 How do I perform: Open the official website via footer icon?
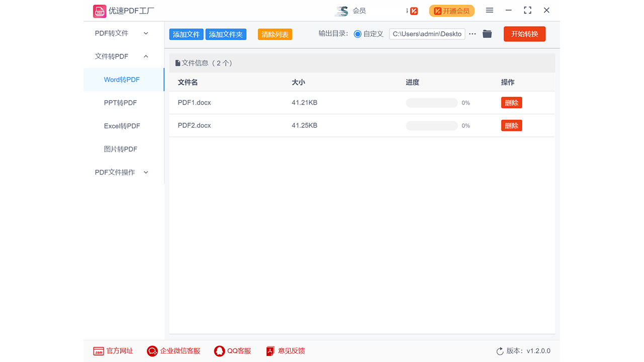click(98, 351)
